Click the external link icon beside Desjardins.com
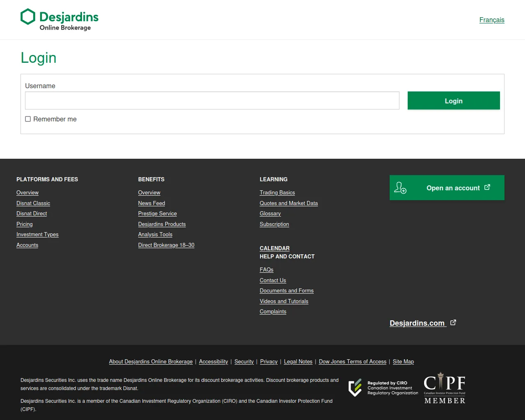Screen dimensions: 525x420 pyautogui.click(x=453, y=322)
